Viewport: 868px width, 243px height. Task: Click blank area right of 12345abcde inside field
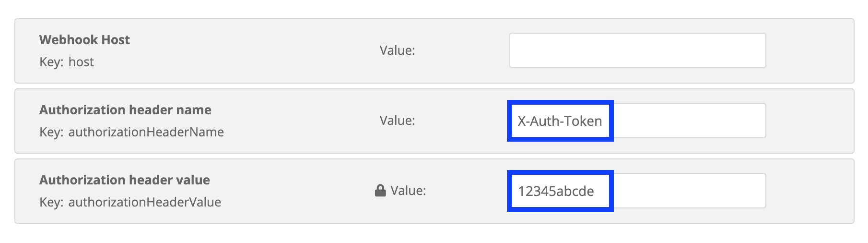[x=688, y=191]
